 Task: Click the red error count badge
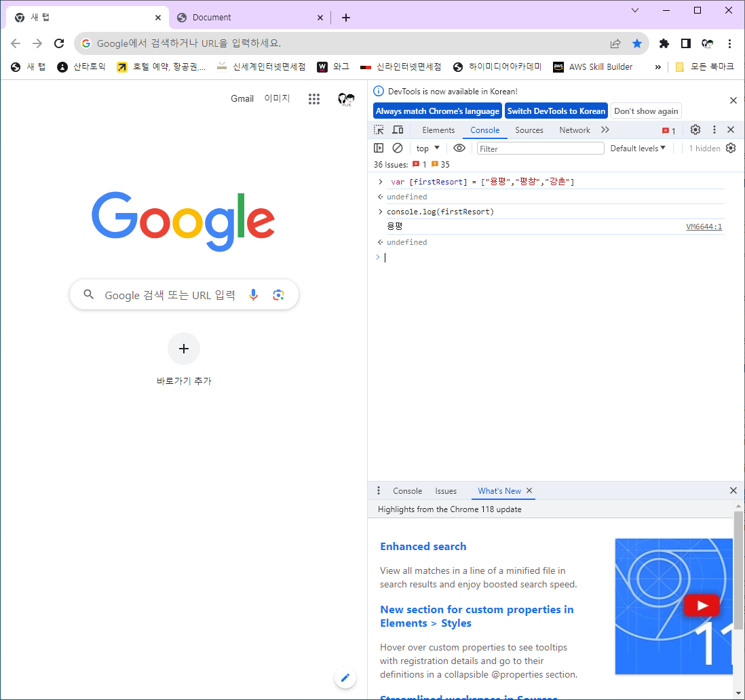pos(668,131)
